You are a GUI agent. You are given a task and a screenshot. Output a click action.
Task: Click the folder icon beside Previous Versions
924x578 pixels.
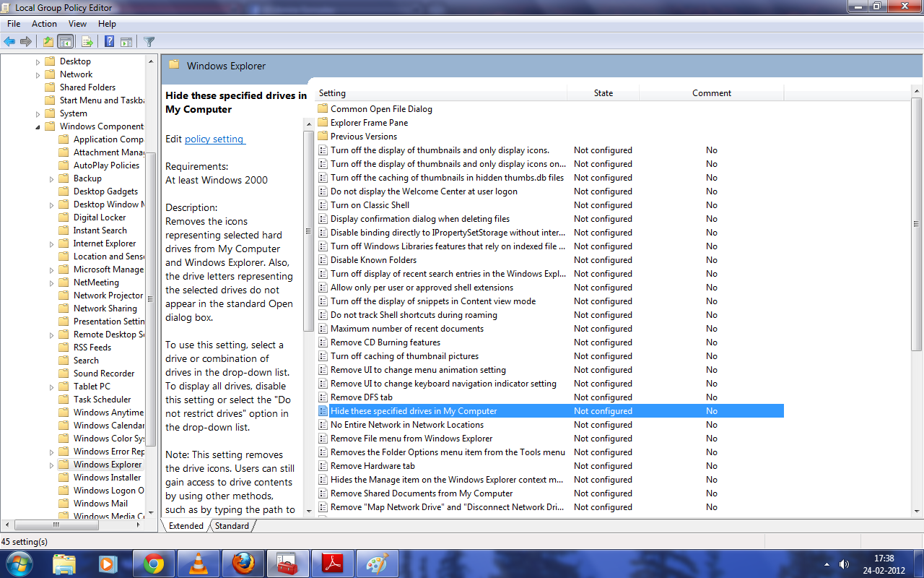323,137
